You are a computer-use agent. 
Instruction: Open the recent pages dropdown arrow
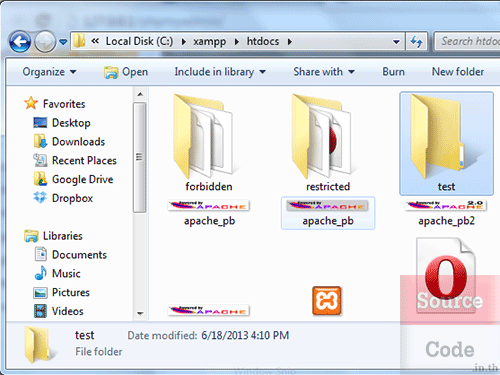tap(63, 42)
